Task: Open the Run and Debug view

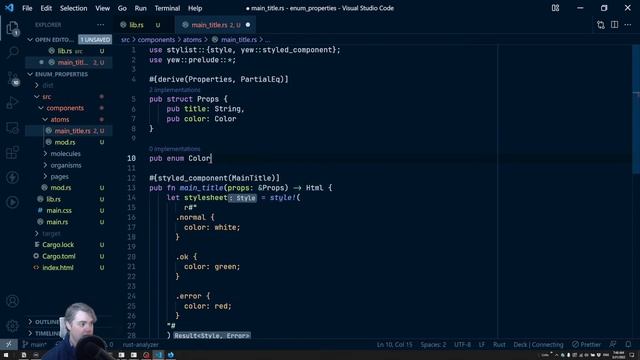Action: (x=12, y=102)
